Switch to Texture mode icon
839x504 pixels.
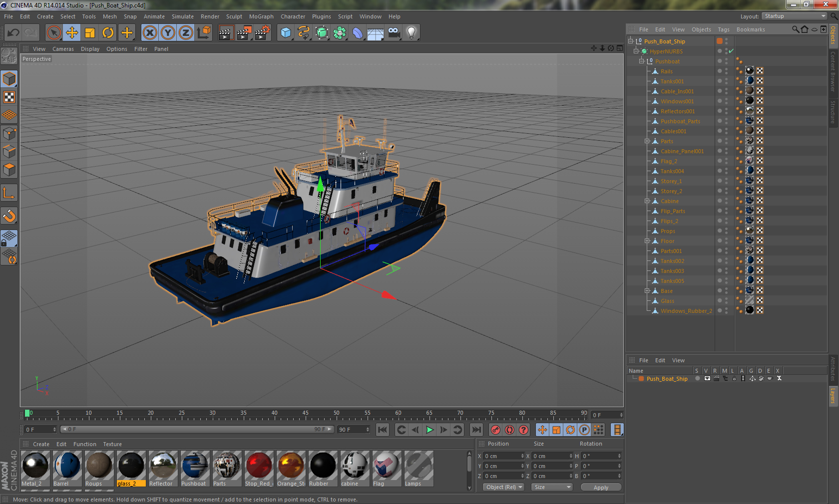[x=9, y=97]
